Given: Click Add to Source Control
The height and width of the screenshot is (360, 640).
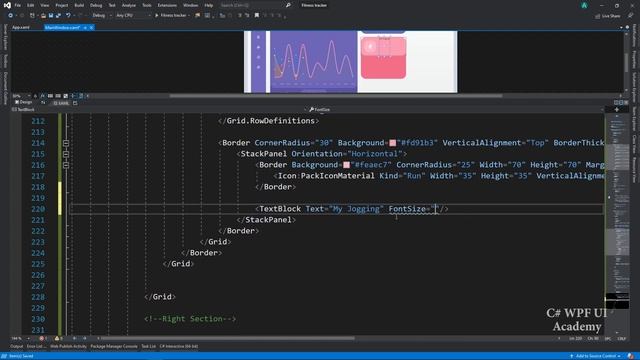Looking at the screenshot, I should pos(596,356).
